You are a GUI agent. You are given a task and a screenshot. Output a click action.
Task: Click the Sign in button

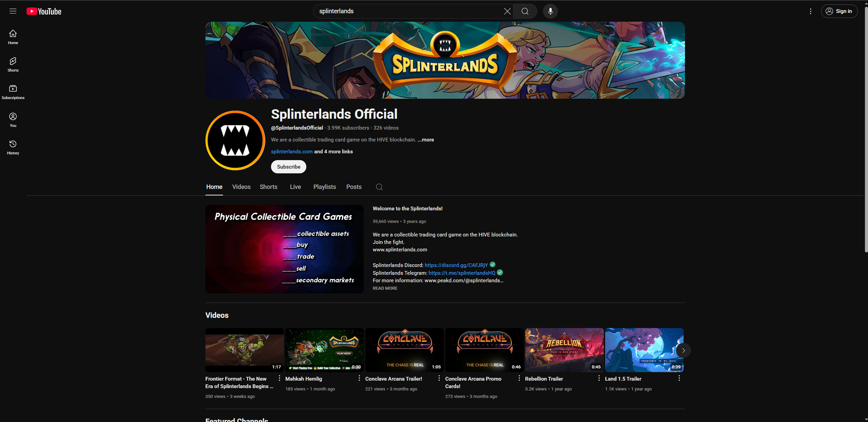tap(839, 11)
